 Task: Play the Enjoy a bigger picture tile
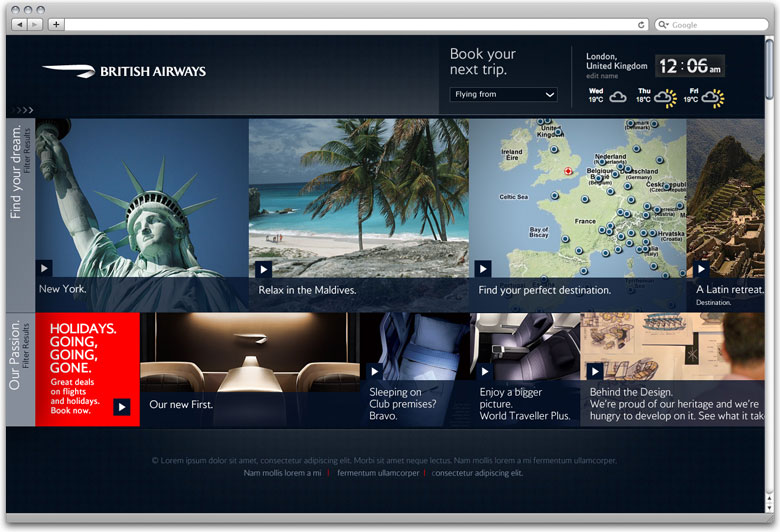tap(485, 371)
